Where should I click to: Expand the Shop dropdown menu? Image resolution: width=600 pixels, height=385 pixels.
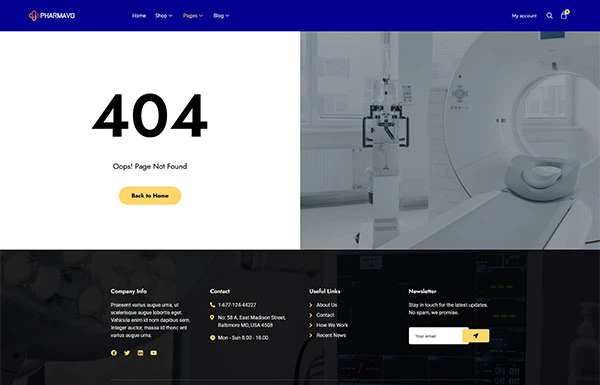164,16
